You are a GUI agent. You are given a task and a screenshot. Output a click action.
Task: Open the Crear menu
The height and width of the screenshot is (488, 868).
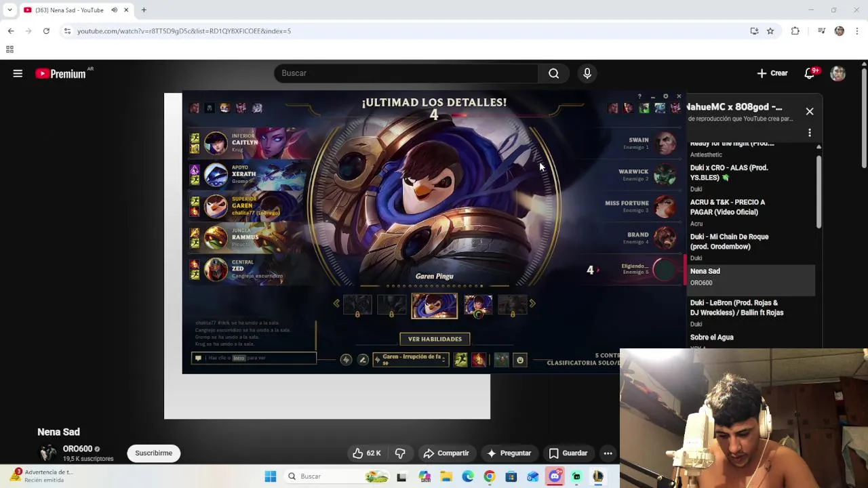coord(772,73)
